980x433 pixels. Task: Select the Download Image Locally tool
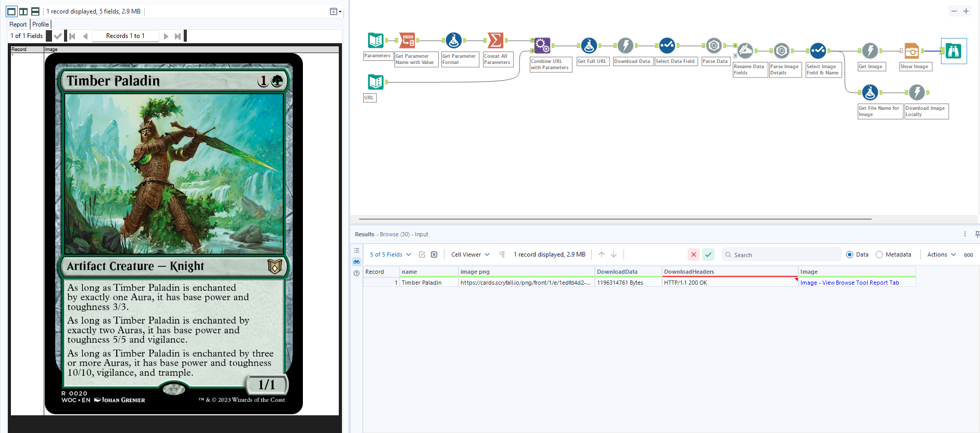click(x=917, y=92)
